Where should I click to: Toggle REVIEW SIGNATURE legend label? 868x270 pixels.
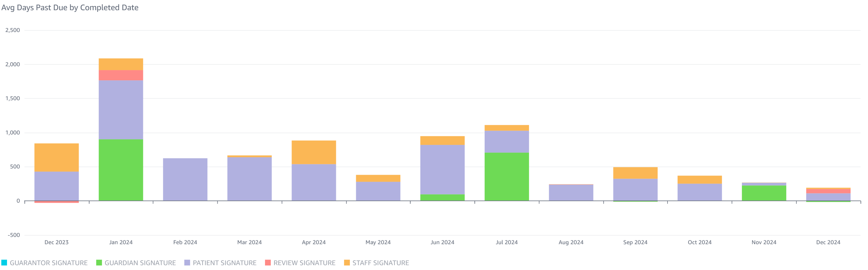[x=304, y=263]
